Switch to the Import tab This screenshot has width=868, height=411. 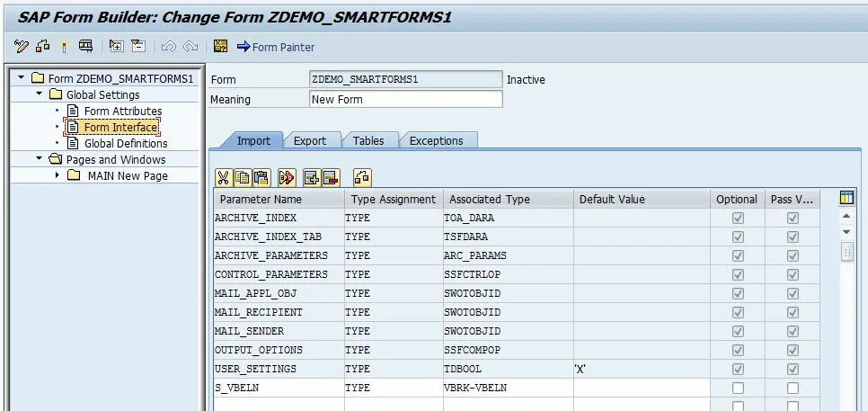click(253, 140)
